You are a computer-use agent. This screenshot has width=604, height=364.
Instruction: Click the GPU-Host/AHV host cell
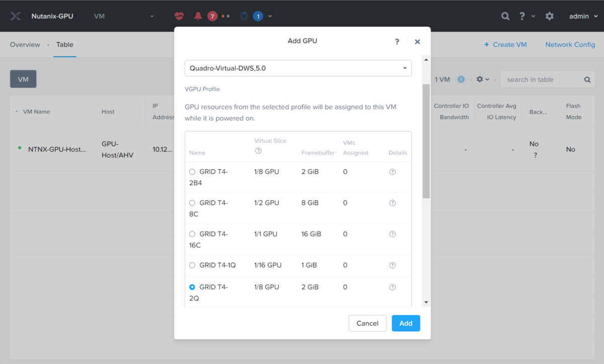point(117,149)
